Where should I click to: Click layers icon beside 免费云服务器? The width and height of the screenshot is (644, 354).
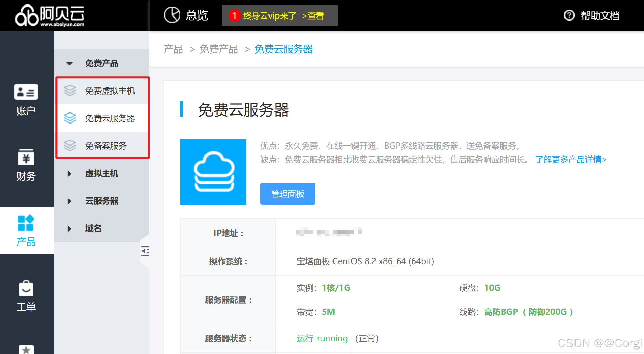[70, 118]
